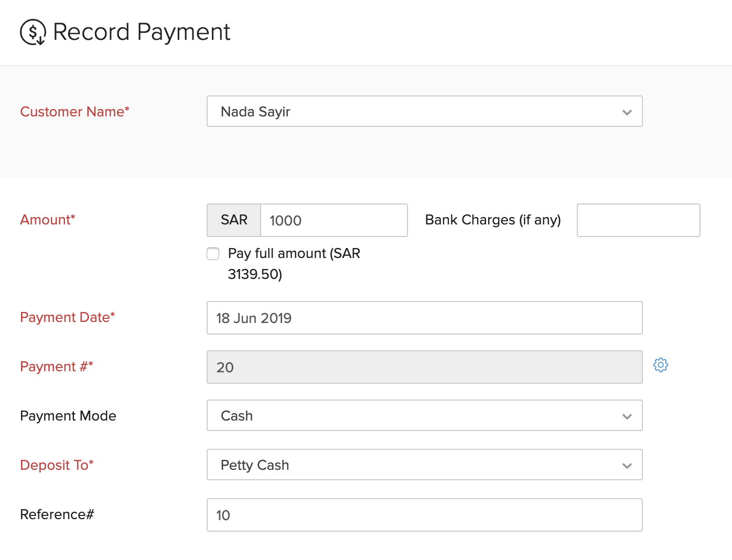Focus the Bank Charges input box
The width and height of the screenshot is (732, 560).
638,220
